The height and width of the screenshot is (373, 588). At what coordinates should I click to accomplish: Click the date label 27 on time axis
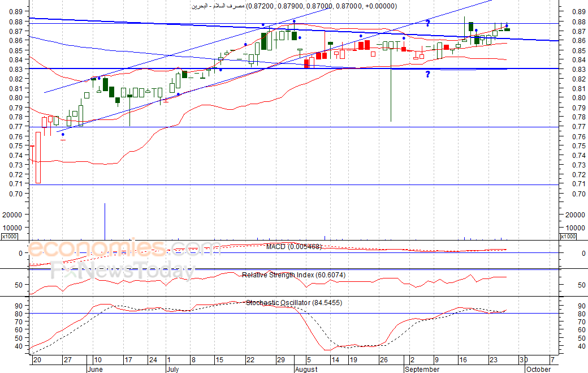coord(67,360)
